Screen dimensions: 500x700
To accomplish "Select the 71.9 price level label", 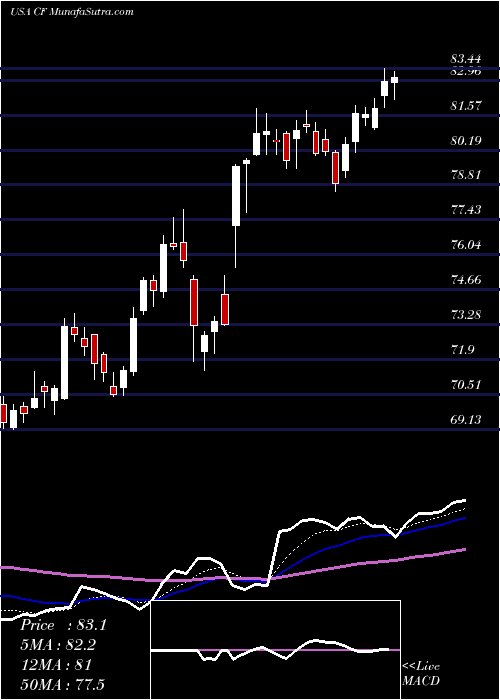I will tap(463, 350).
